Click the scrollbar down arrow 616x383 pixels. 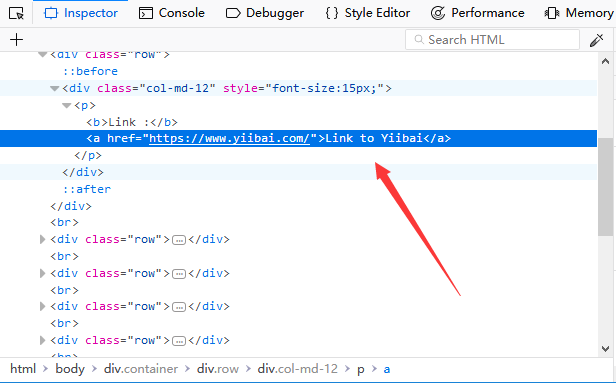click(x=605, y=348)
